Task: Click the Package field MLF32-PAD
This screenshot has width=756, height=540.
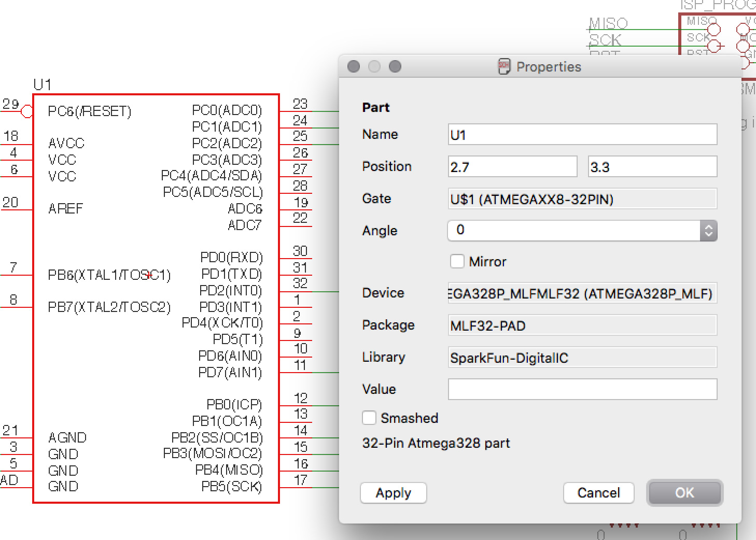Action: click(582, 325)
